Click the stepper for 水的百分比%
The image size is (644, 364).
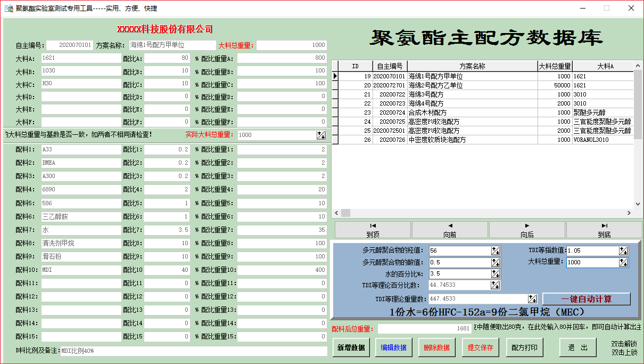click(496, 274)
